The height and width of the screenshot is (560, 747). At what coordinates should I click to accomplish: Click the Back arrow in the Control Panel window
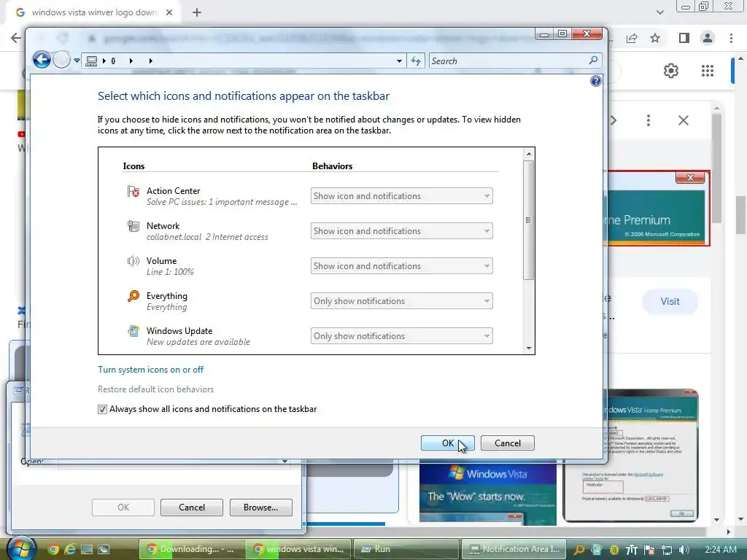[x=42, y=60]
